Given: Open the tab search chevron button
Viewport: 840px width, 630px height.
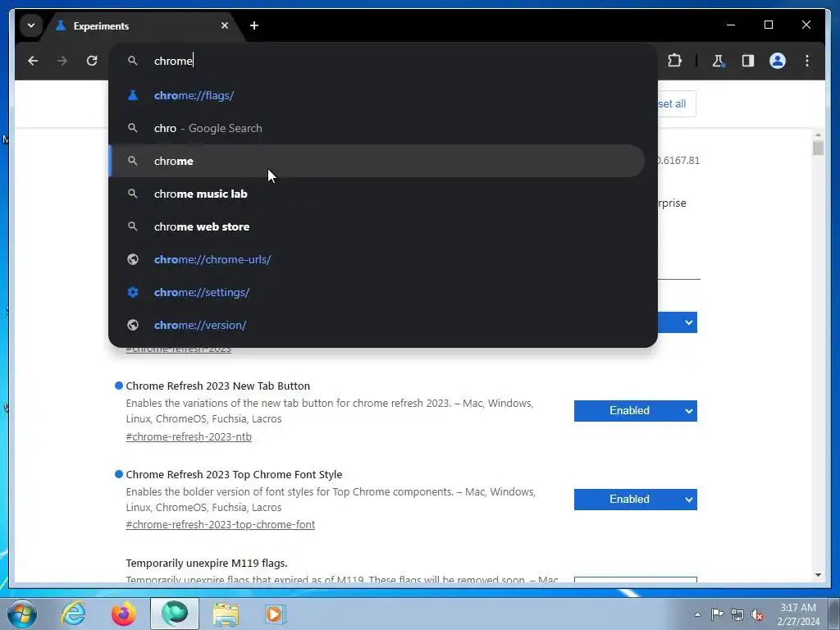Looking at the screenshot, I should coord(31,25).
